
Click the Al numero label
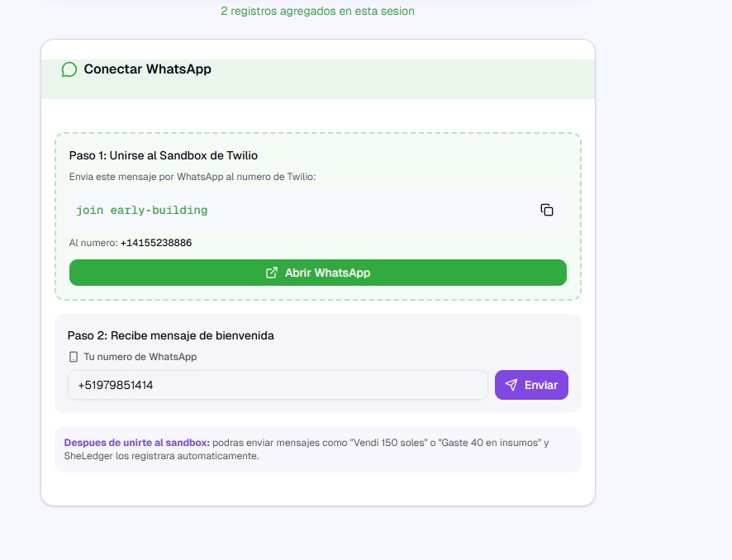coord(93,243)
